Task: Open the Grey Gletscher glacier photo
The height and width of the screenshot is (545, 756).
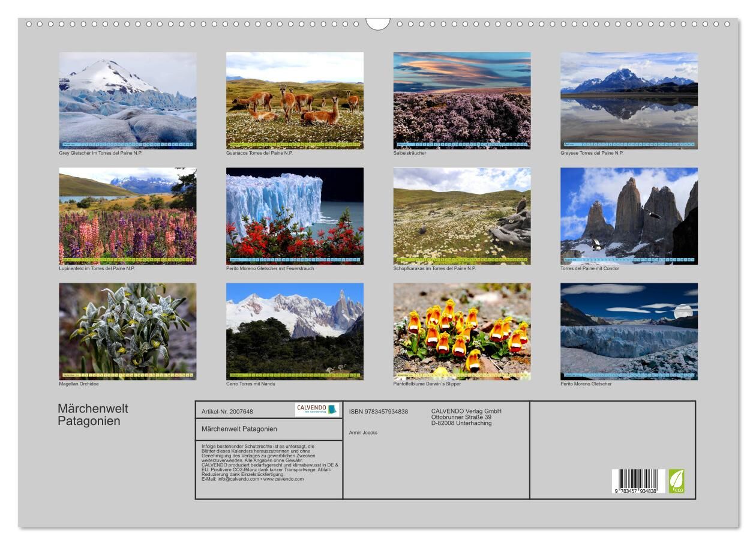Action: pos(128,100)
